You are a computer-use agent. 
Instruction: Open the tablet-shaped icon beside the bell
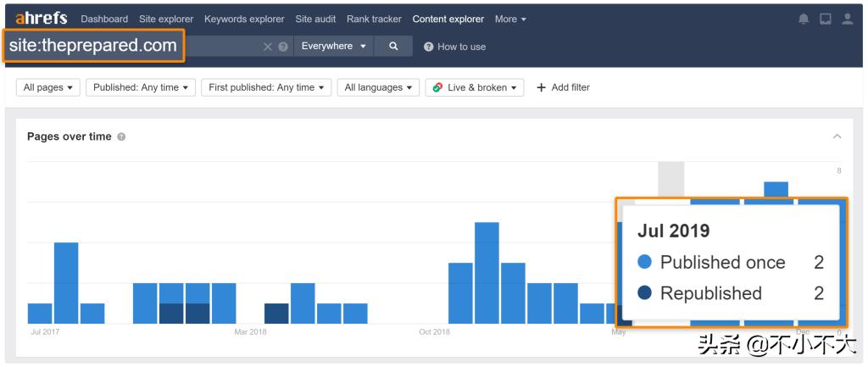(x=826, y=19)
